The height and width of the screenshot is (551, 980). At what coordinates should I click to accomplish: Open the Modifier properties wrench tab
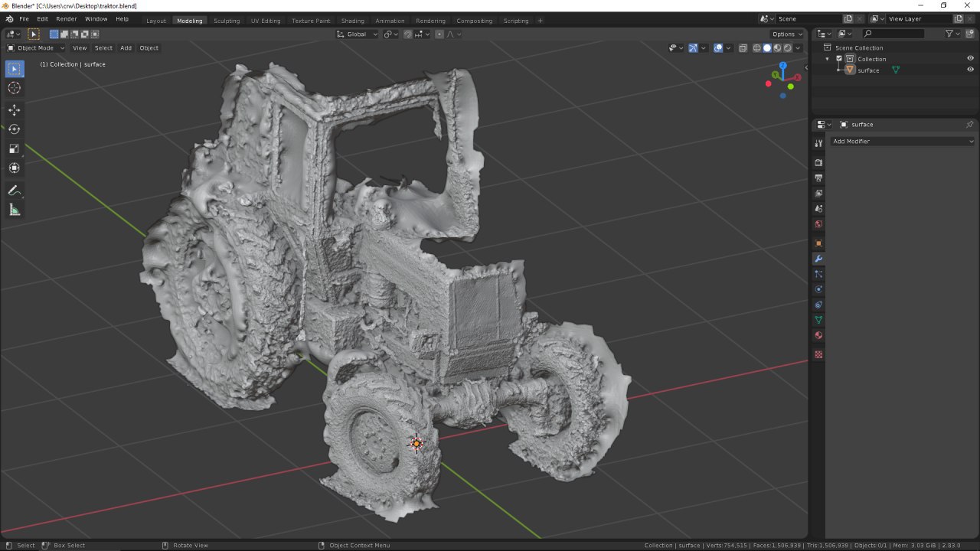pos(818,259)
